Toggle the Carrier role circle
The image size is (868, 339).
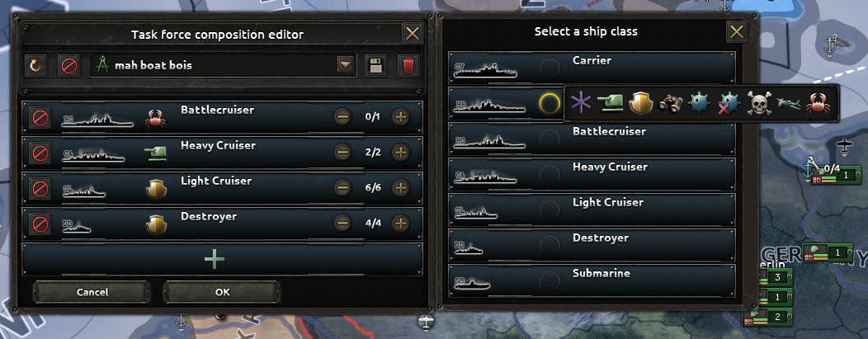pos(550,68)
